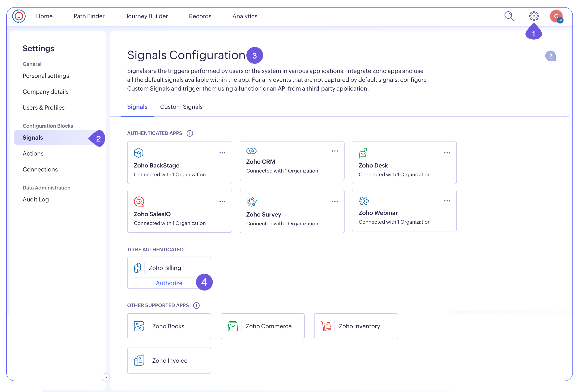This screenshot has height=392, width=580.
Task: Open Journey Builder in top navigation
Action: (x=147, y=16)
